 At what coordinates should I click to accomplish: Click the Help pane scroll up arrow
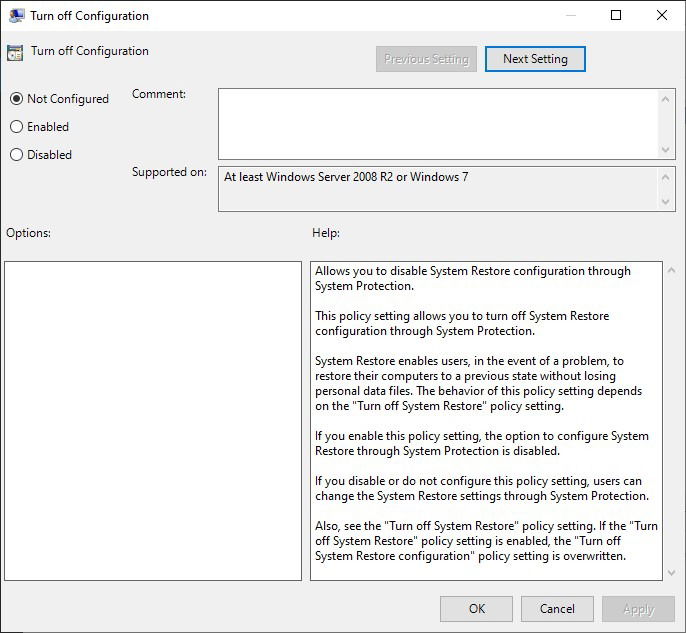point(671,270)
